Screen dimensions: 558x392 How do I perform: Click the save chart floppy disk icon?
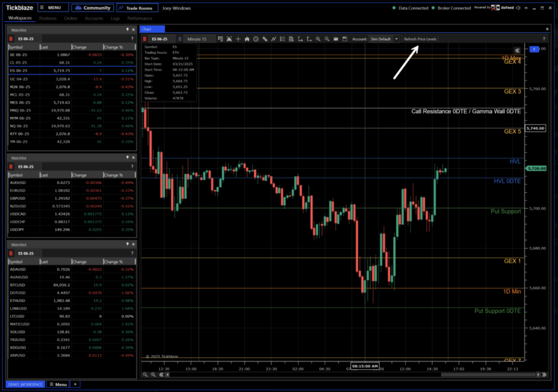(345, 39)
